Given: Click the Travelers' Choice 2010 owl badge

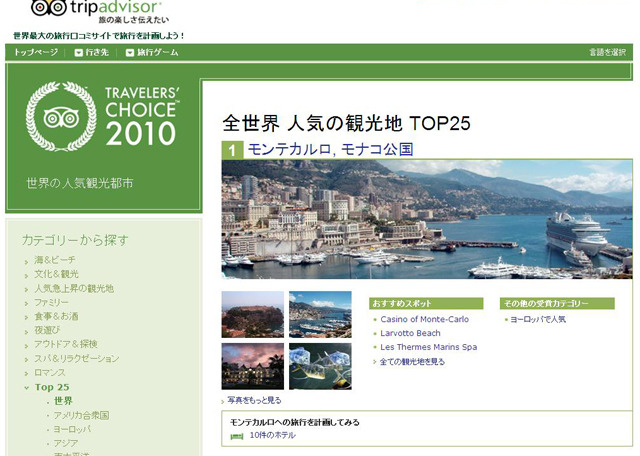Looking at the screenshot, I should coord(61,117).
